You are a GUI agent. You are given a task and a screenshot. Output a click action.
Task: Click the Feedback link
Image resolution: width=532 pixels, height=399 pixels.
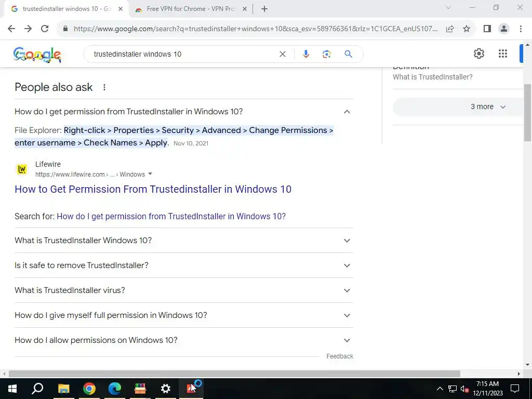coord(340,356)
